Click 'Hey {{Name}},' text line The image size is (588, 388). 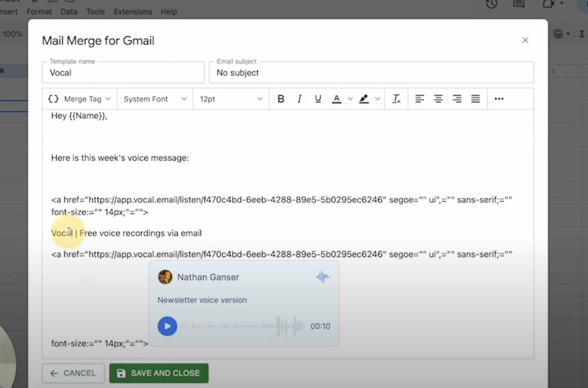coord(79,116)
